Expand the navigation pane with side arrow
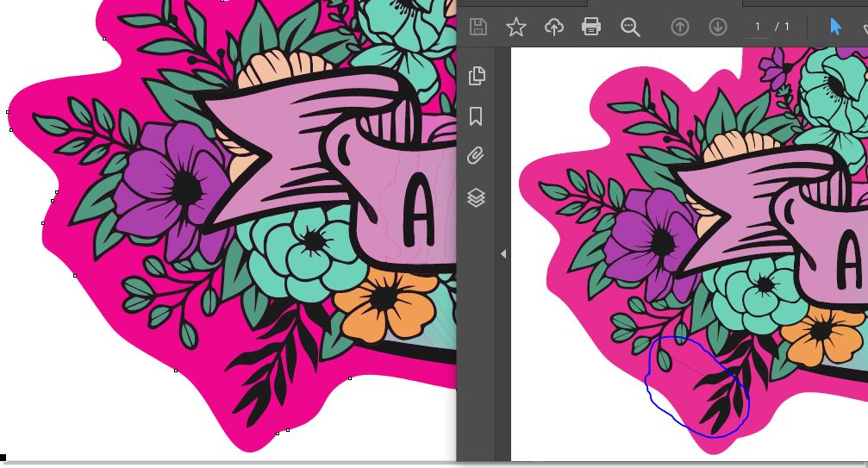 pos(503,254)
